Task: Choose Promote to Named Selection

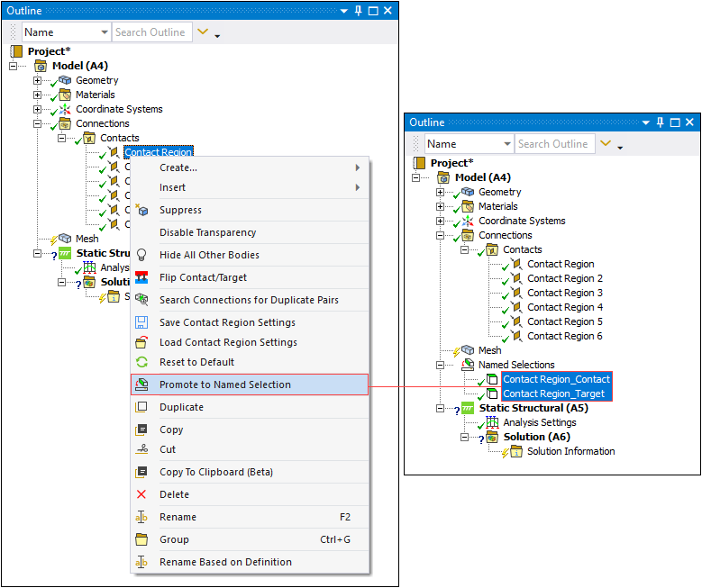Action: 225,384
